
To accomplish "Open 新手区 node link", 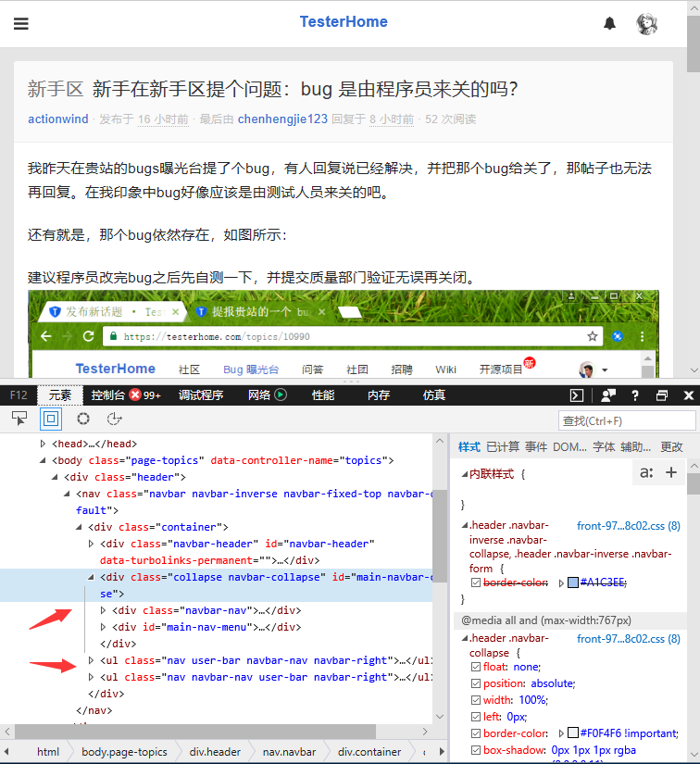I will click(56, 89).
